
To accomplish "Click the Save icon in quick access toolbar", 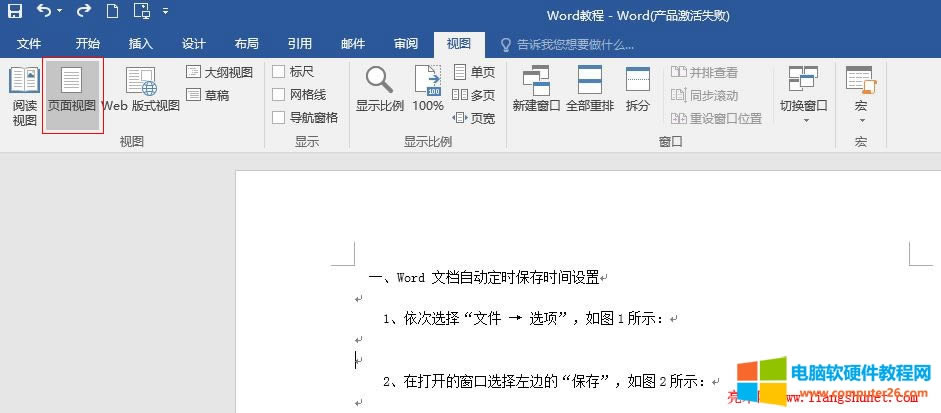I will (14, 11).
